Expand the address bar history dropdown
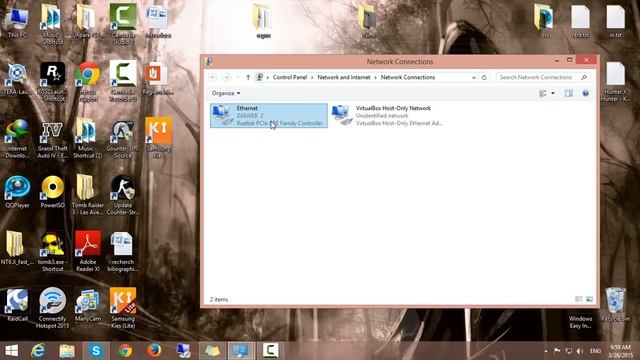Image resolution: width=640 pixels, height=360 pixels. [473, 77]
